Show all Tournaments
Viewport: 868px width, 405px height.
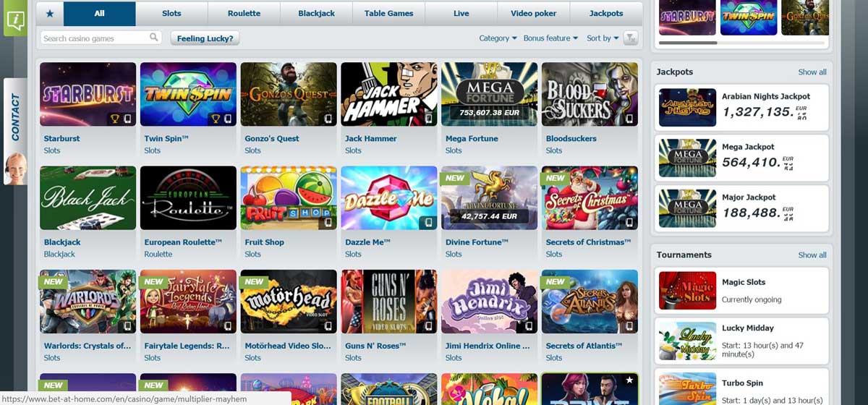coord(812,255)
